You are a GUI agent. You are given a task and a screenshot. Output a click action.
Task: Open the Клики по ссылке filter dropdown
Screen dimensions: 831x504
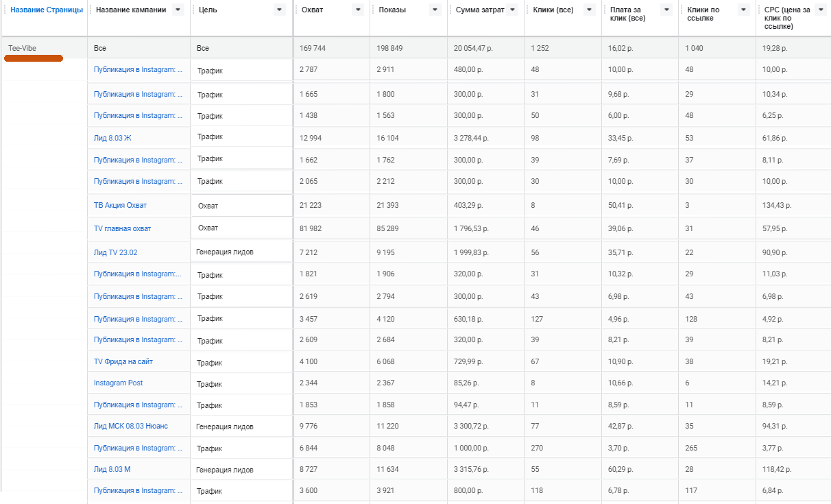pyautogui.click(x=743, y=10)
